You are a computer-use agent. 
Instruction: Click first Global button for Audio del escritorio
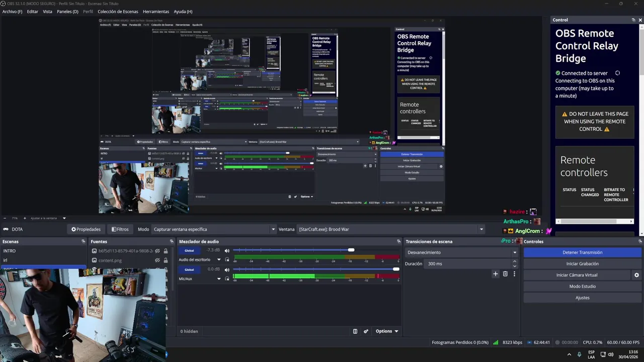pyautogui.click(x=189, y=250)
